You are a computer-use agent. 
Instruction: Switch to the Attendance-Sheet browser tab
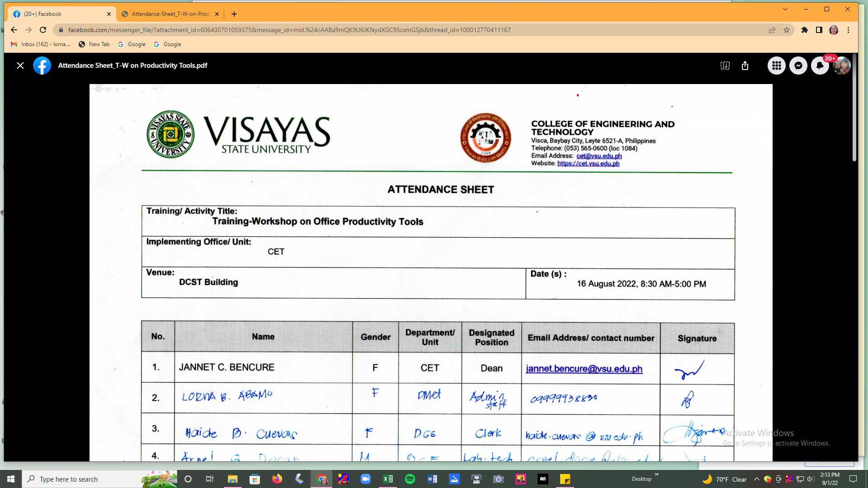[170, 14]
